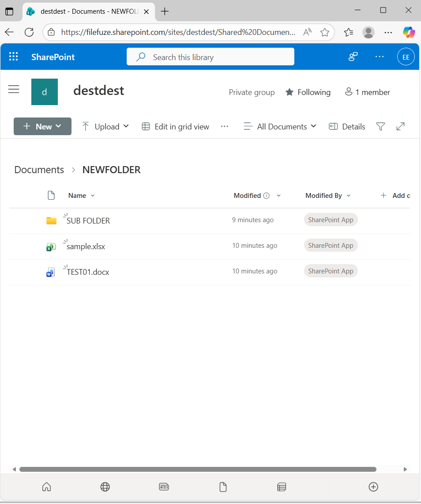This screenshot has width=421, height=504.
Task: Open the TEST01.docx file
Action: tap(88, 272)
